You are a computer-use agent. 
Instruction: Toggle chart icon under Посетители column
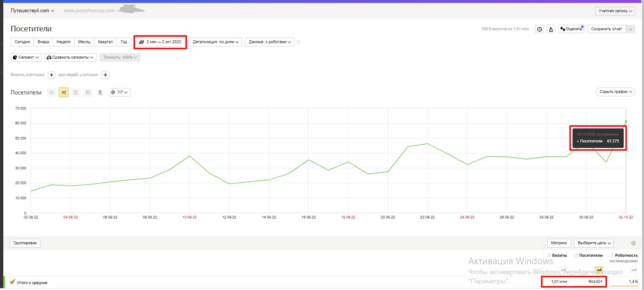(x=599, y=270)
